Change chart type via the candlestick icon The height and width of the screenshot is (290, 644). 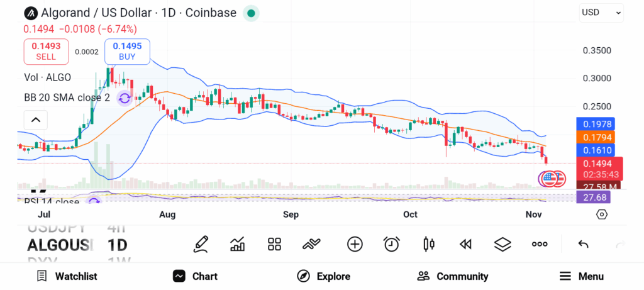pos(430,244)
